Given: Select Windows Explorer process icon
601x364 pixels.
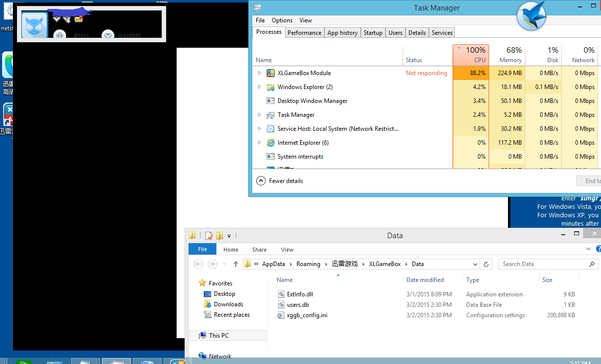Looking at the screenshot, I should click(x=271, y=87).
